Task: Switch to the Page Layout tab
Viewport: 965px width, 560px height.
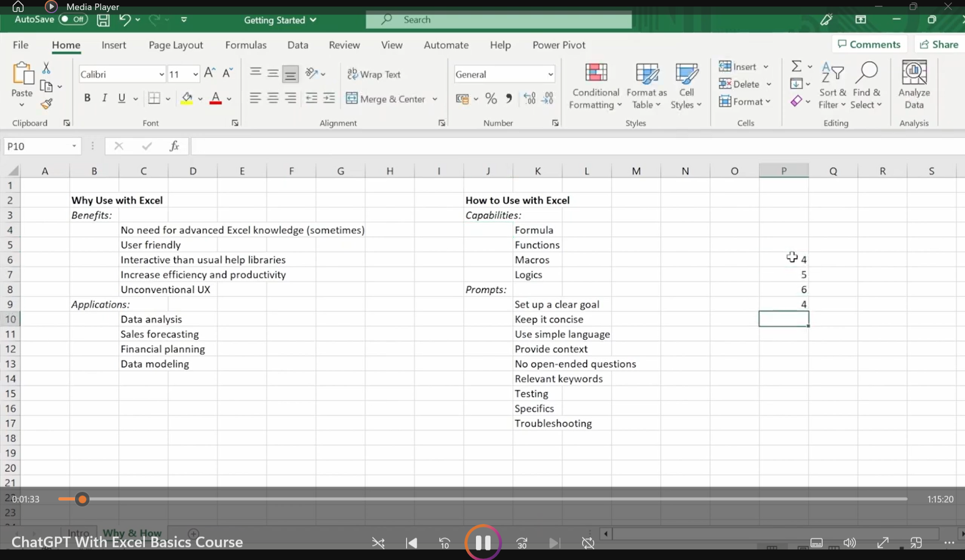Action: tap(176, 45)
